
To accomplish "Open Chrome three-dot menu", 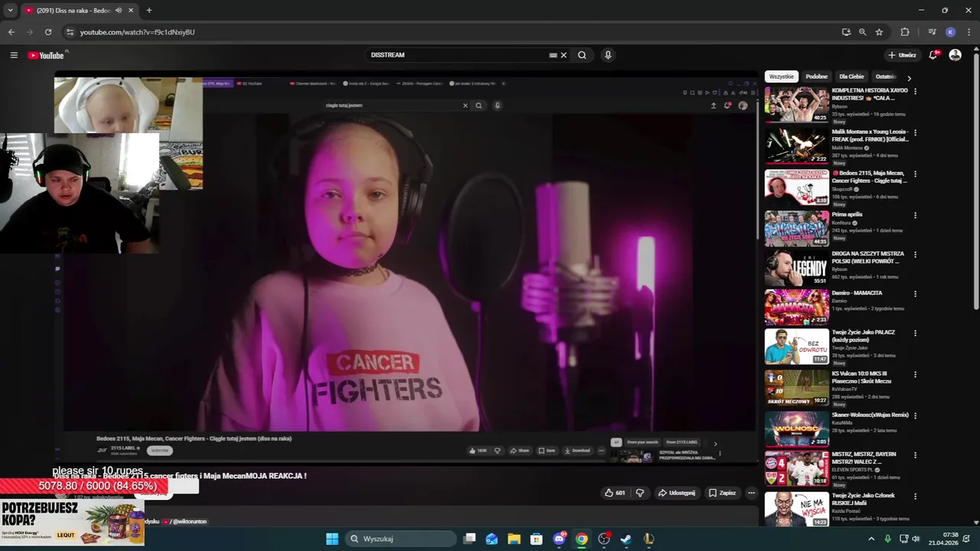I will point(967,32).
